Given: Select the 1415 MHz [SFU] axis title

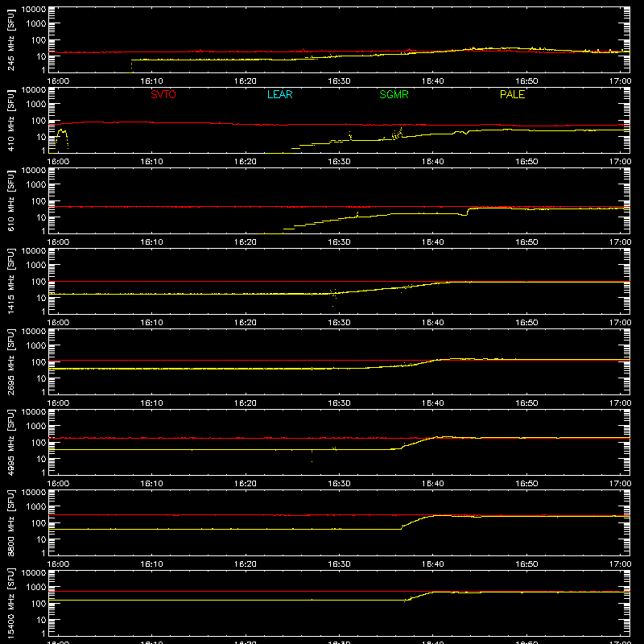Looking at the screenshot, I should click(x=10, y=281).
